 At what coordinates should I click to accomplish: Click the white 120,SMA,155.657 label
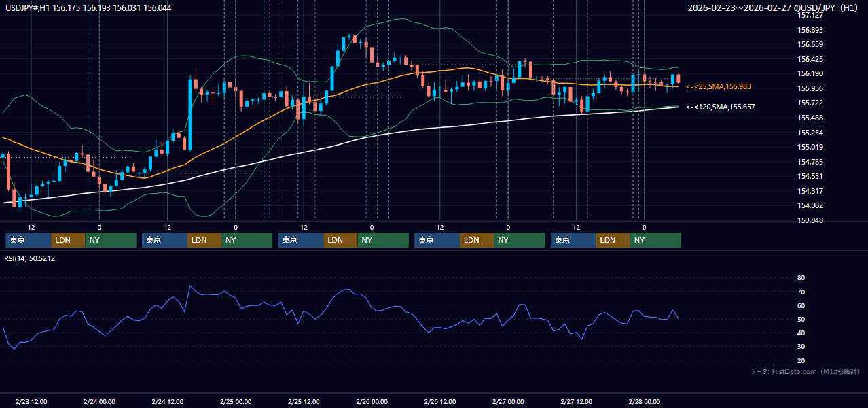coord(721,107)
